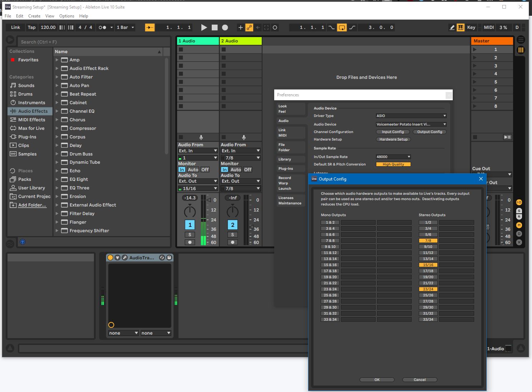
Task: Open track 1 Audio From Ext. In dropdown
Action: pyautogui.click(x=198, y=151)
